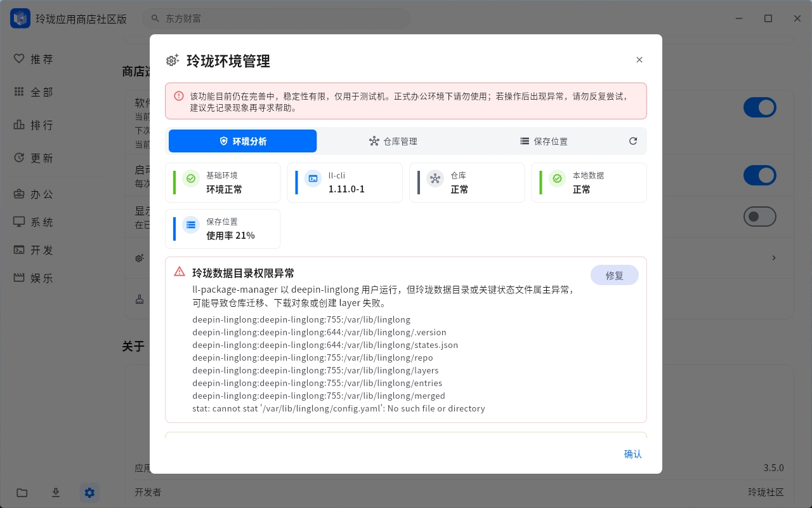
Task: Toggle the second enabled switch behind dialog
Action: (x=760, y=175)
